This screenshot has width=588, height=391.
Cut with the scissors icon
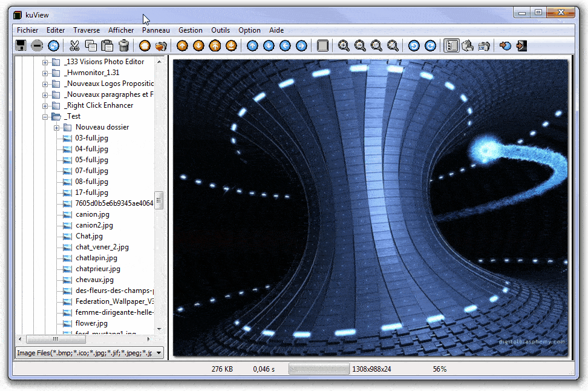[x=74, y=46]
